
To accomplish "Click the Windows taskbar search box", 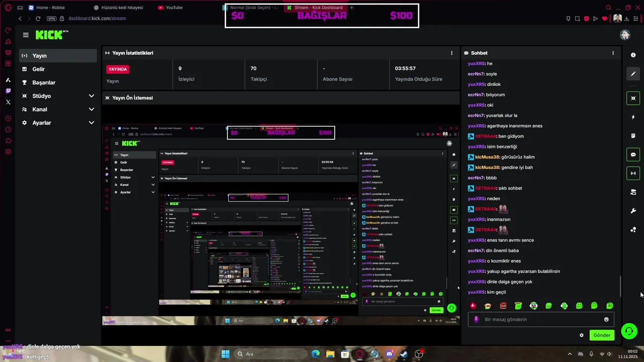I will [271, 354].
